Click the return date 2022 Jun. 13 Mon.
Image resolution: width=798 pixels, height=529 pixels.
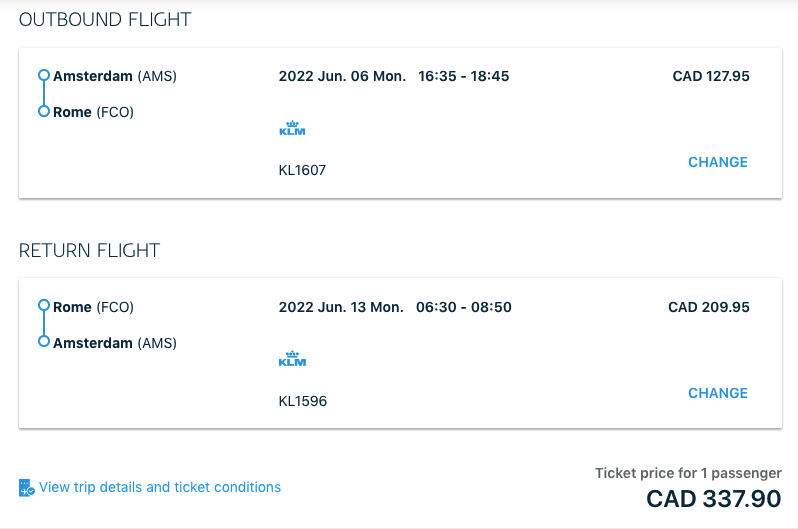341,308
